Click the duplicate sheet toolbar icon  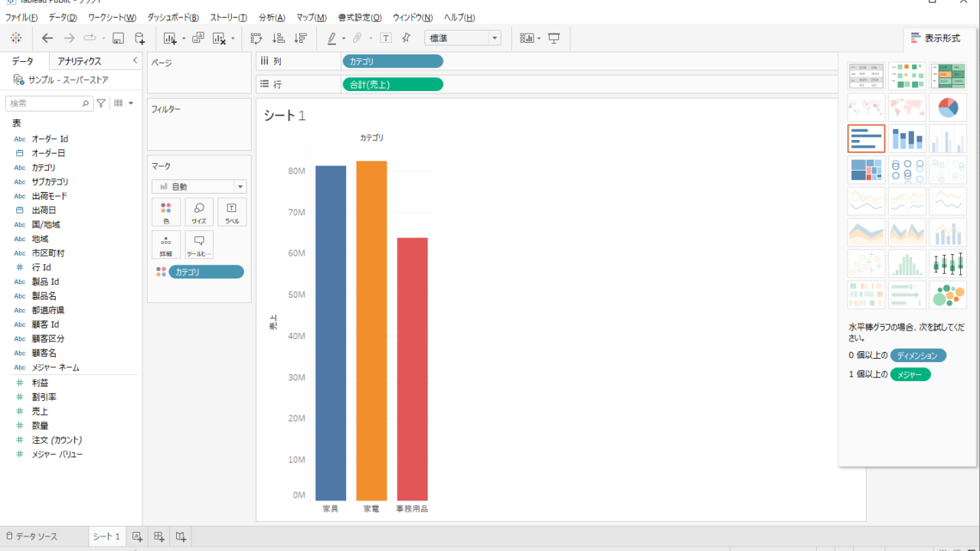[x=198, y=37]
